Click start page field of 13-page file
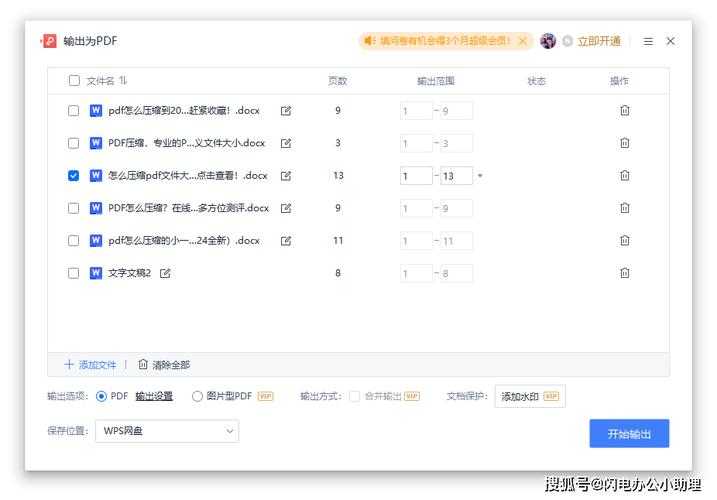 pyautogui.click(x=416, y=176)
